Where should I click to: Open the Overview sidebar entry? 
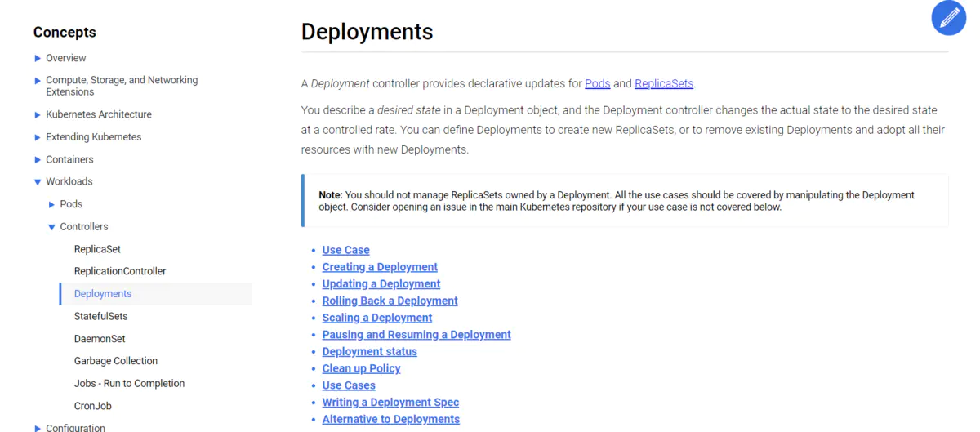pos(66,58)
